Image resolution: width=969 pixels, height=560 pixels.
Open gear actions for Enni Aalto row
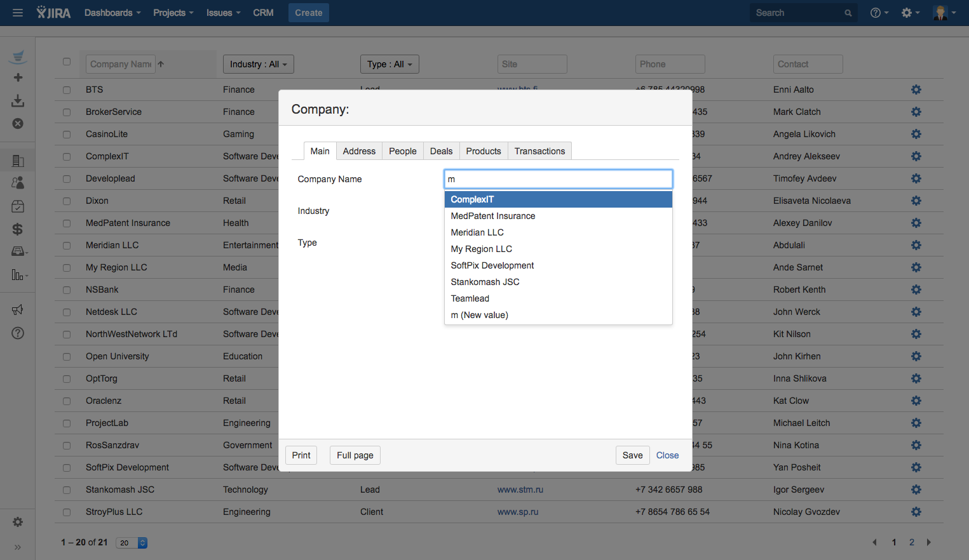916,90
